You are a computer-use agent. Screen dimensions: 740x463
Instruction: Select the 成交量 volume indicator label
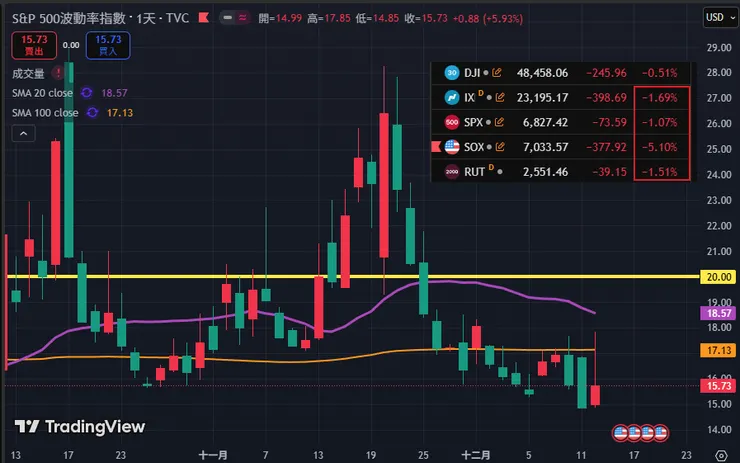(28, 73)
